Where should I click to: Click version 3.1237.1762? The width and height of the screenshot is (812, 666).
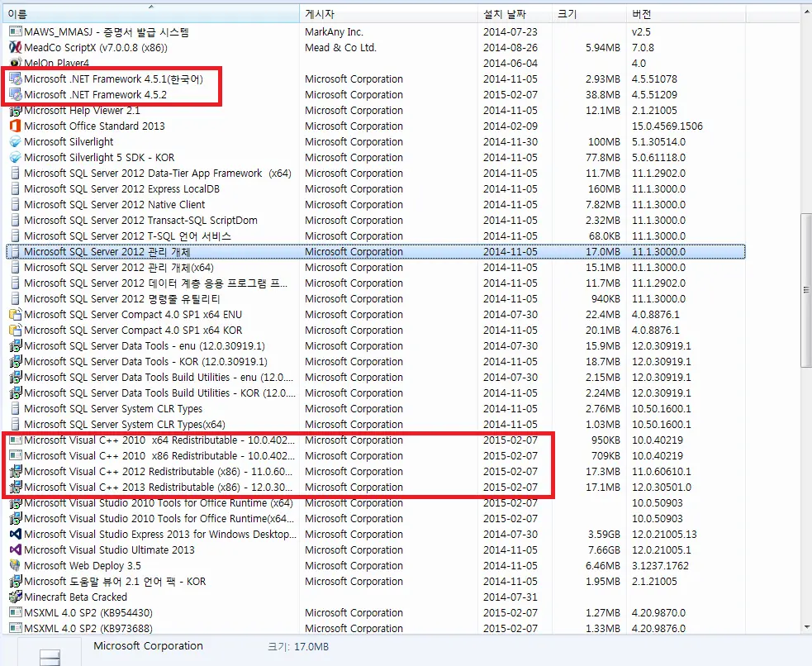tap(660, 565)
